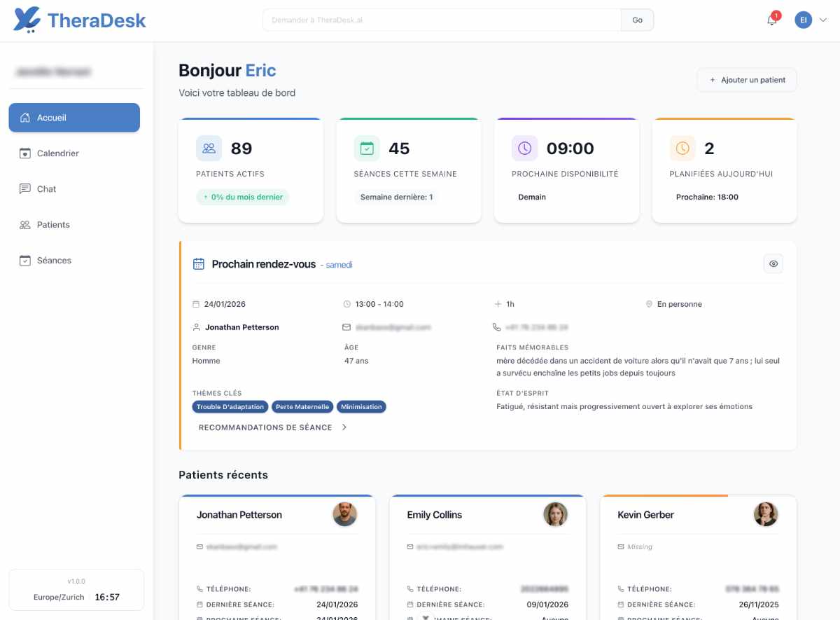The image size is (840, 620).
Task: Click the Ajouter un patient button
Action: pyautogui.click(x=746, y=80)
